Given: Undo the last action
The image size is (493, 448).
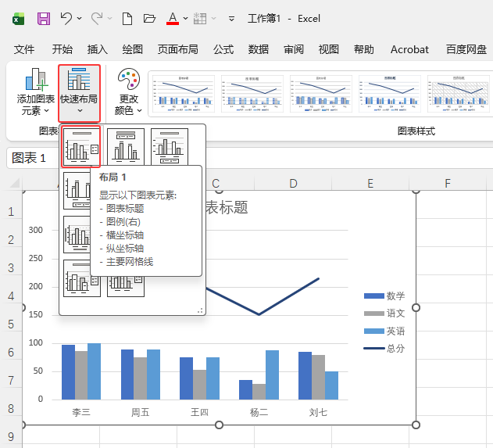Looking at the screenshot, I should [66, 19].
